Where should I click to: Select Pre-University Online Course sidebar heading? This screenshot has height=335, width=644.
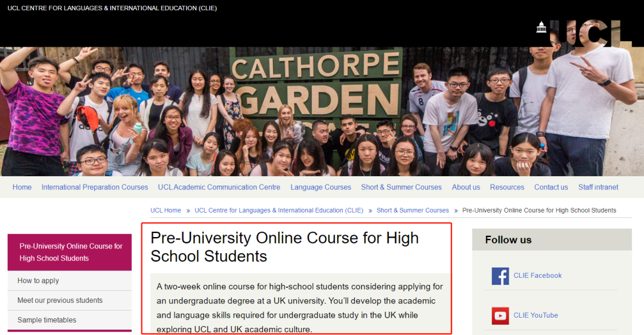tap(69, 252)
